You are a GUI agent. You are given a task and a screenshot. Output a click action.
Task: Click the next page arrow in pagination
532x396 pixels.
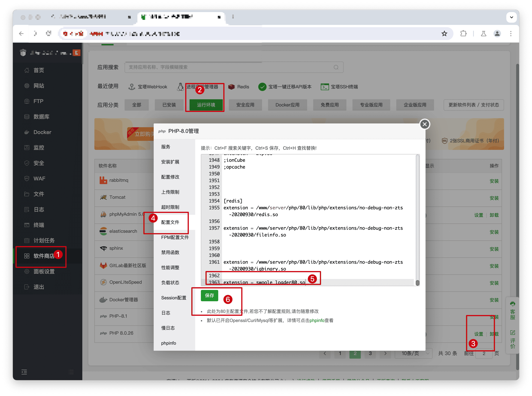tap(385, 353)
